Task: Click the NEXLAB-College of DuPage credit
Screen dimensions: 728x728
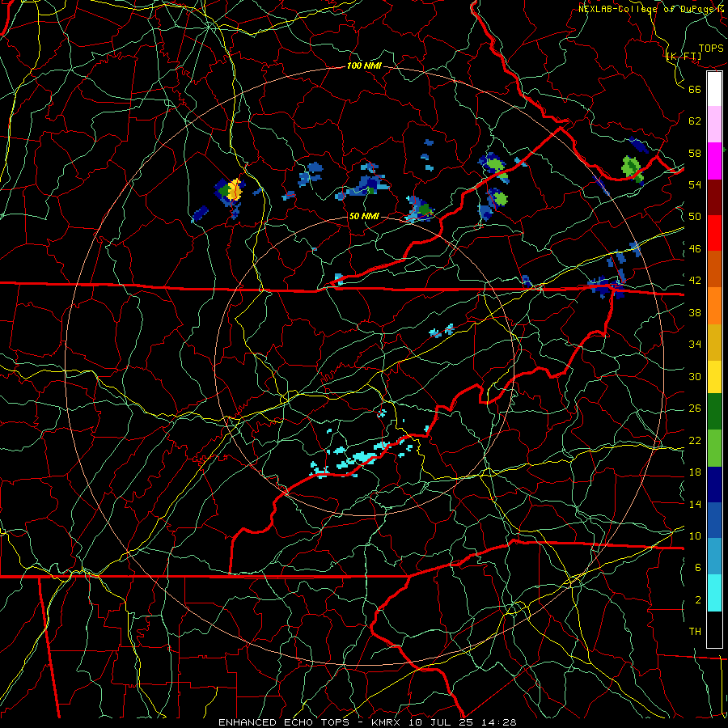Action: (652, 8)
